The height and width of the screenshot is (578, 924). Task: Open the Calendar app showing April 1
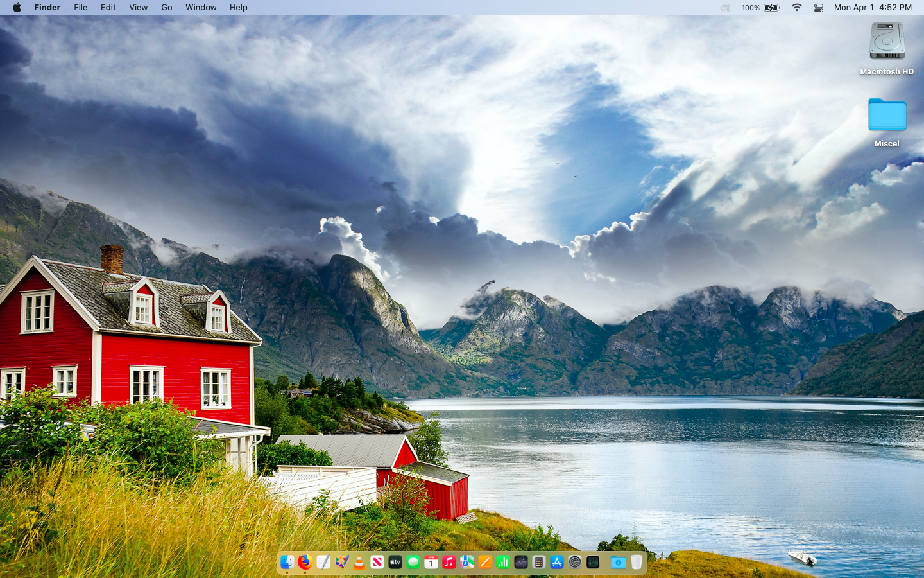(431, 562)
